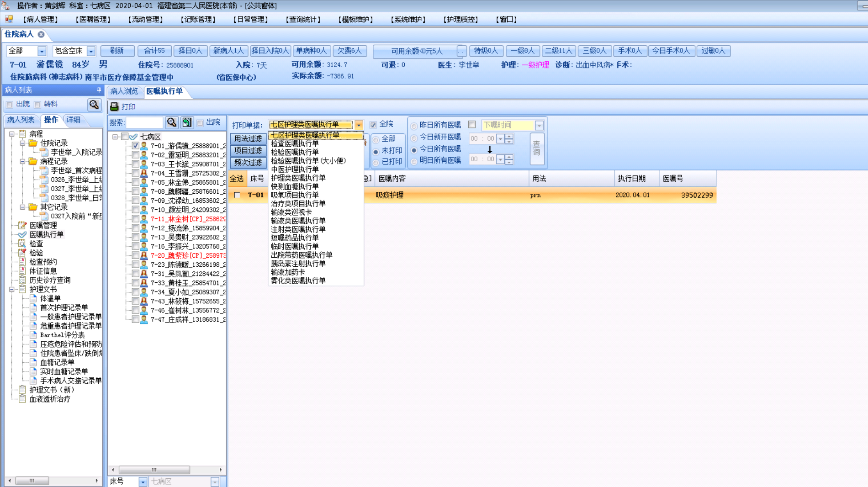868x487 pixels.
Task: Click the 血糖记录单 document icon
Action: [x=33, y=362]
